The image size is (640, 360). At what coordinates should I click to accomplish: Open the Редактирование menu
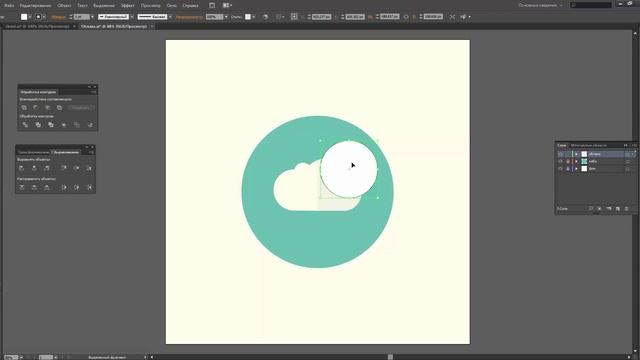coord(36,5)
